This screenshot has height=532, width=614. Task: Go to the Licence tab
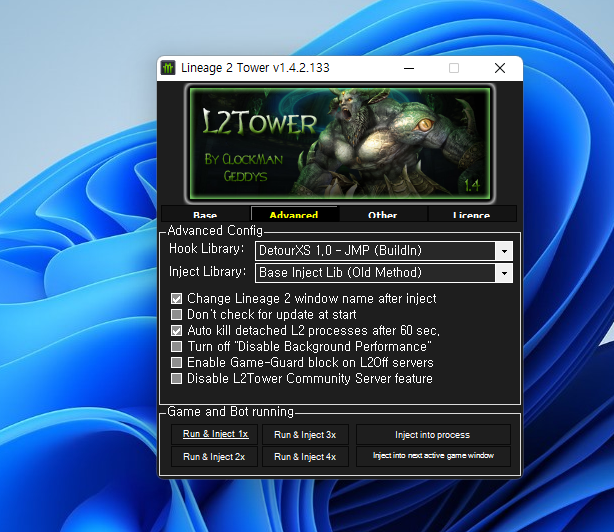pos(471,215)
